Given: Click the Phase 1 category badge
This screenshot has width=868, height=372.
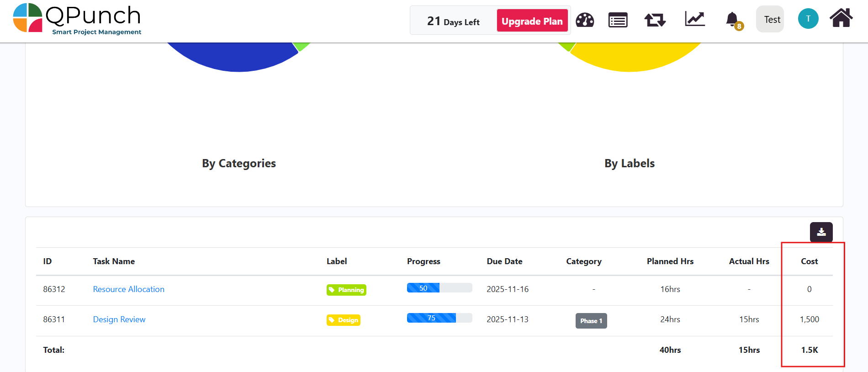Looking at the screenshot, I should tap(591, 321).
